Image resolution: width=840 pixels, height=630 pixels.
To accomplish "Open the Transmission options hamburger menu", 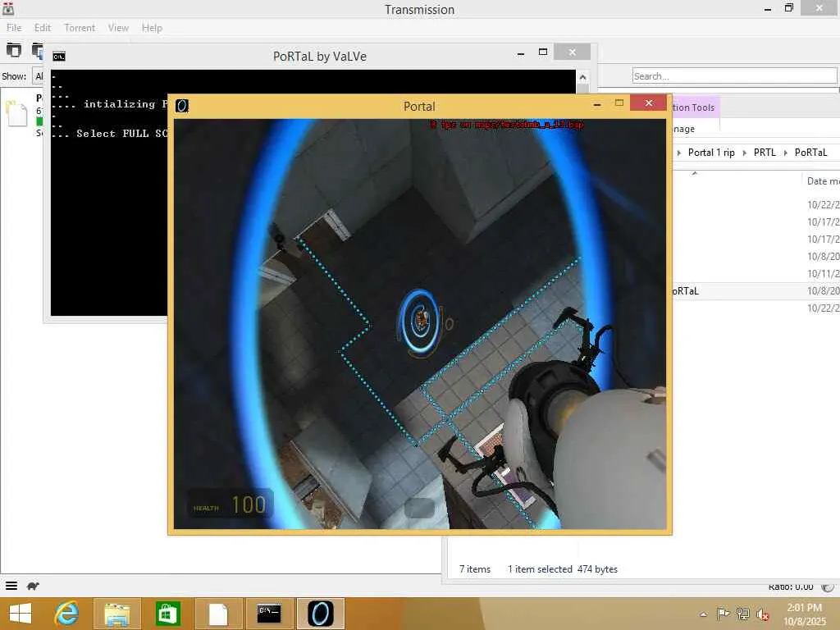I will coord(11,586).
